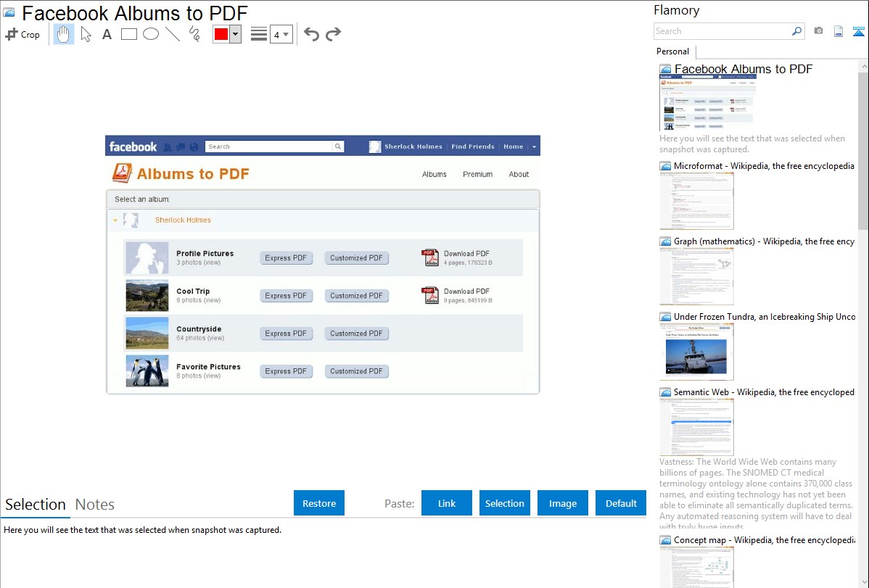
Task: Select the rectangle drawing tool
Action: pos(128,34)
